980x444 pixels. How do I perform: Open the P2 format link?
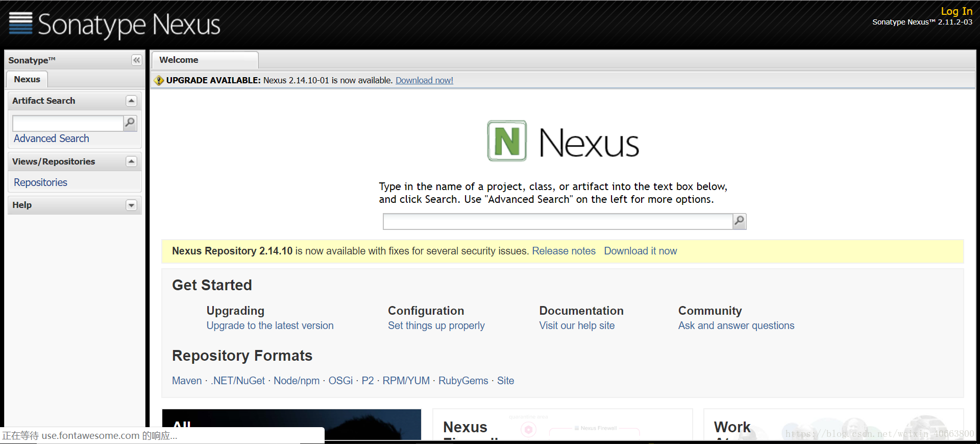coord(367,381)
